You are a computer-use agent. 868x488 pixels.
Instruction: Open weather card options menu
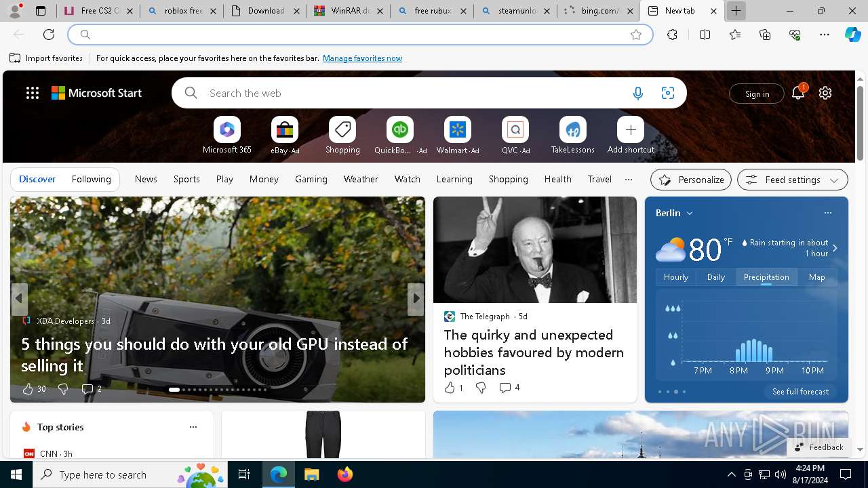(827, 213)
